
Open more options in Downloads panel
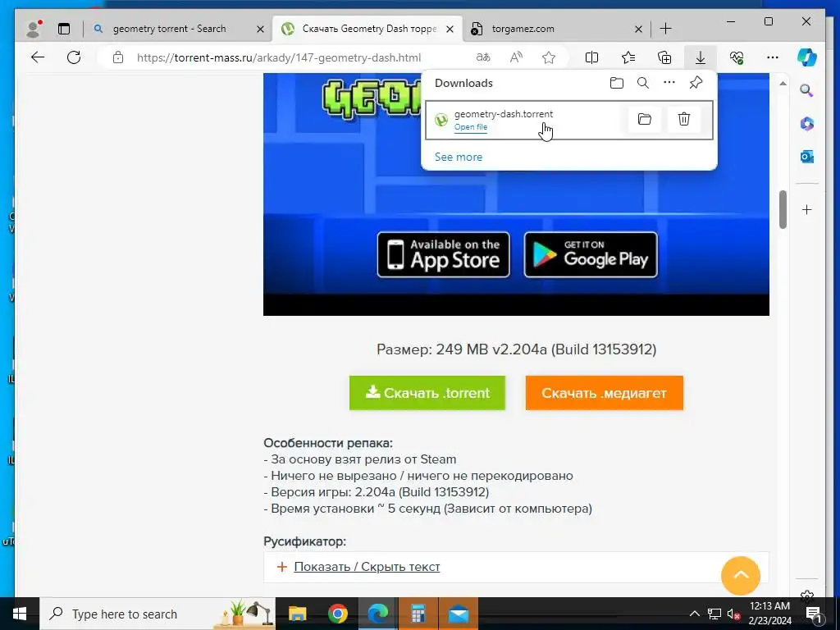click(669, 83)
